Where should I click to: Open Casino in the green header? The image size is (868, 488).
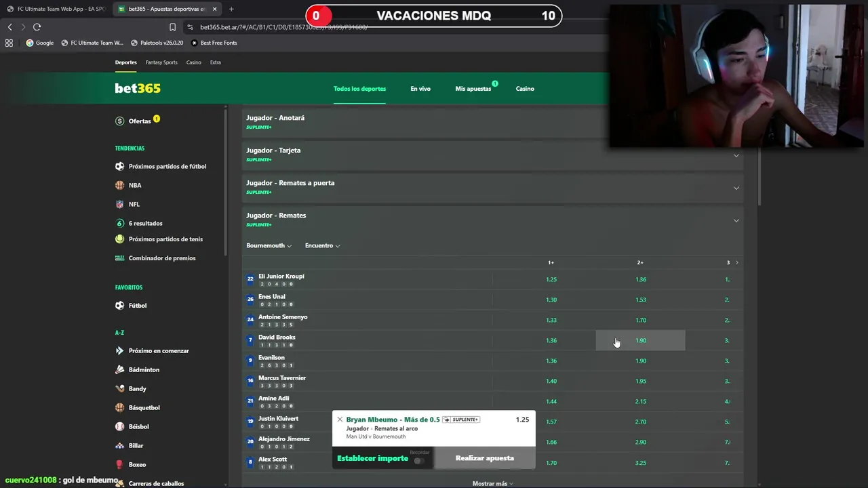pos(525,89)
